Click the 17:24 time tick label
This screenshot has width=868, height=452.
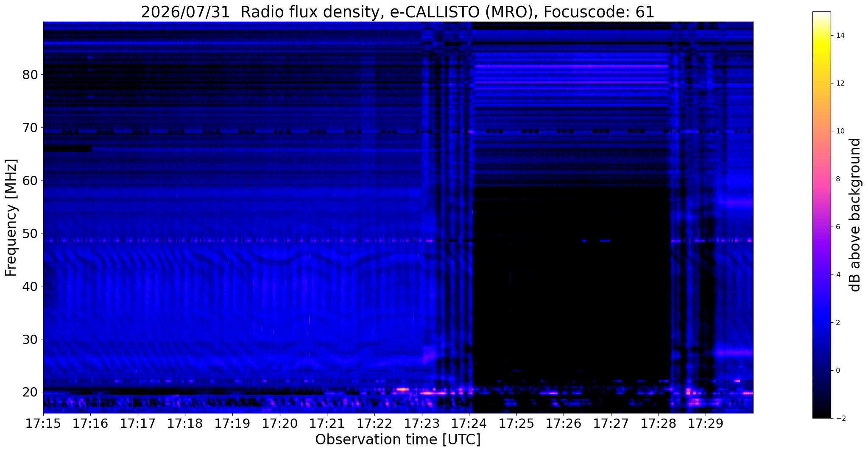pos(469,424)
